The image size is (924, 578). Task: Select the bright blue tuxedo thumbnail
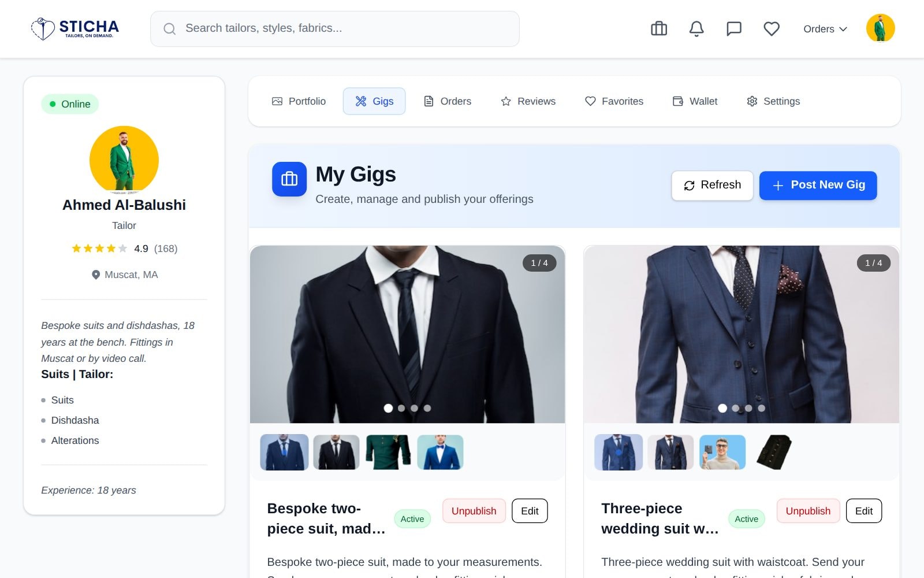tap(440, 452)
